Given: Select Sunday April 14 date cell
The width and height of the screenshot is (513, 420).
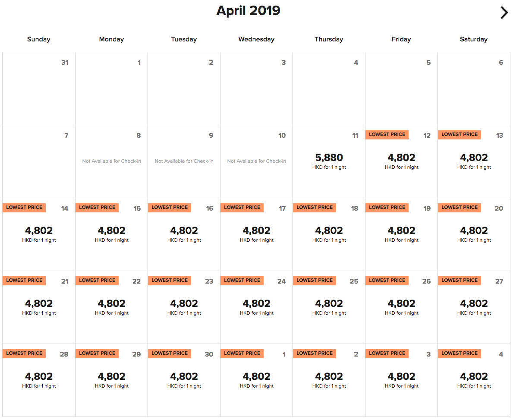Looking at the screenshot, I should [39, 234].
